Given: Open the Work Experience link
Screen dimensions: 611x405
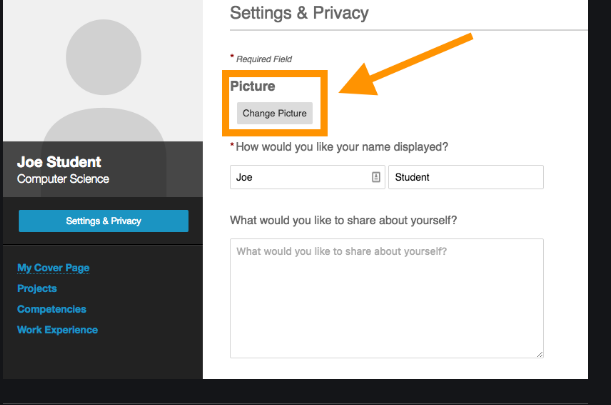Looking at the screenshot, I should tap(57, 330).
